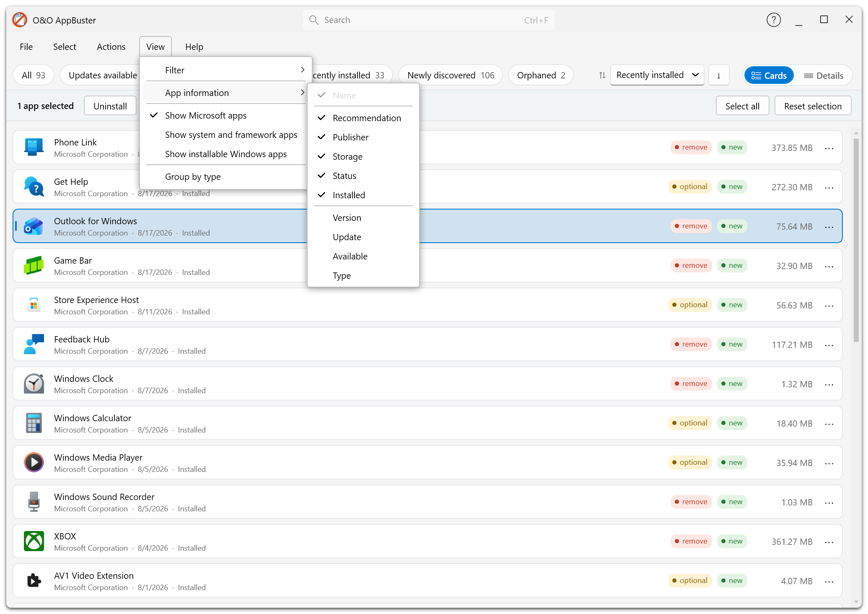Enable Update in App information
This screenshot has height=614, width=868.
363,237
